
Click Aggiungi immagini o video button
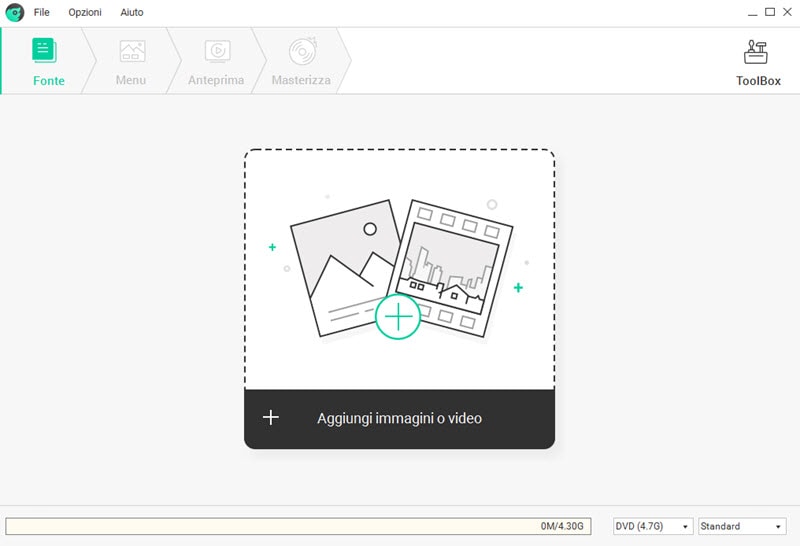pyautogui.click(x=399, y=418)
